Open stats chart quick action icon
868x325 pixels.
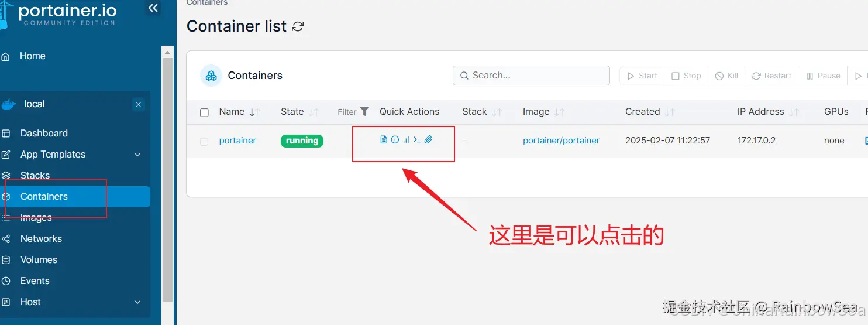coord(406,140)
